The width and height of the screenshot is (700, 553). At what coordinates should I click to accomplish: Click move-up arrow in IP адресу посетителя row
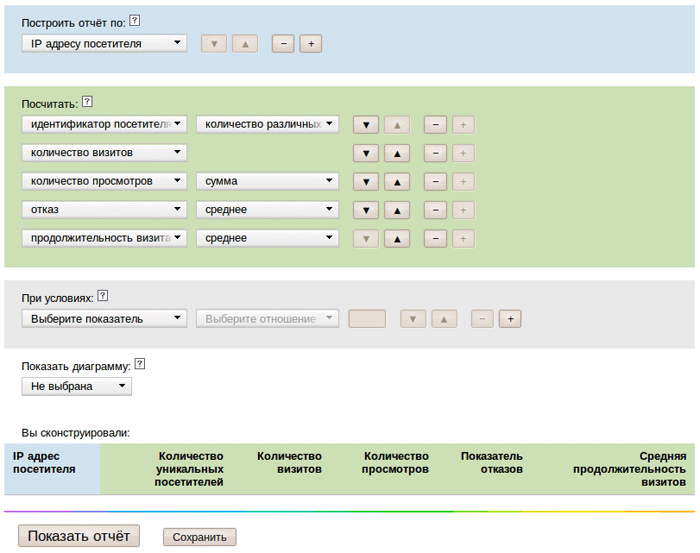[245, 44]
